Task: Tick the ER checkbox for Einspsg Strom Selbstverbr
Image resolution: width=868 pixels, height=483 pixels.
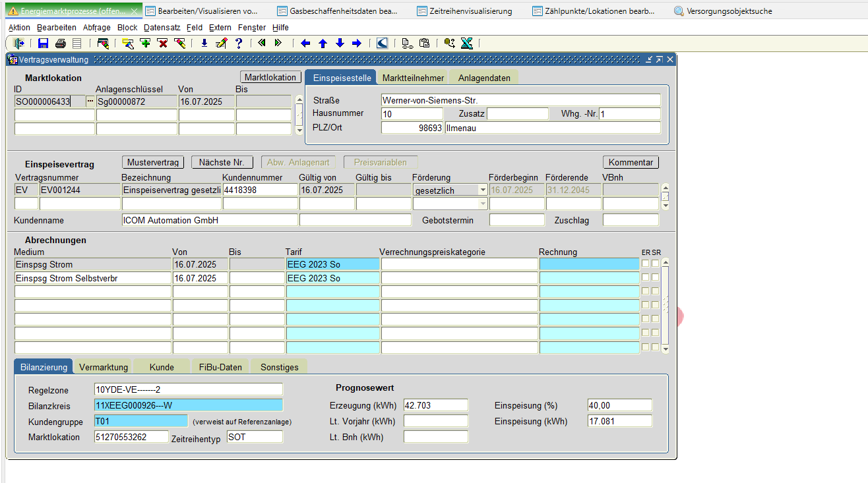Action: coord(645,277)
